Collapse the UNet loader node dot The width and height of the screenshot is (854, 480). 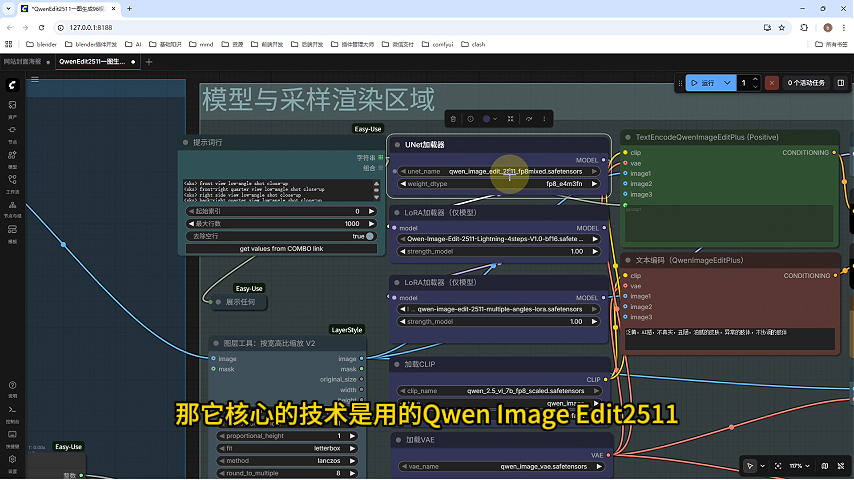[397, 145]
